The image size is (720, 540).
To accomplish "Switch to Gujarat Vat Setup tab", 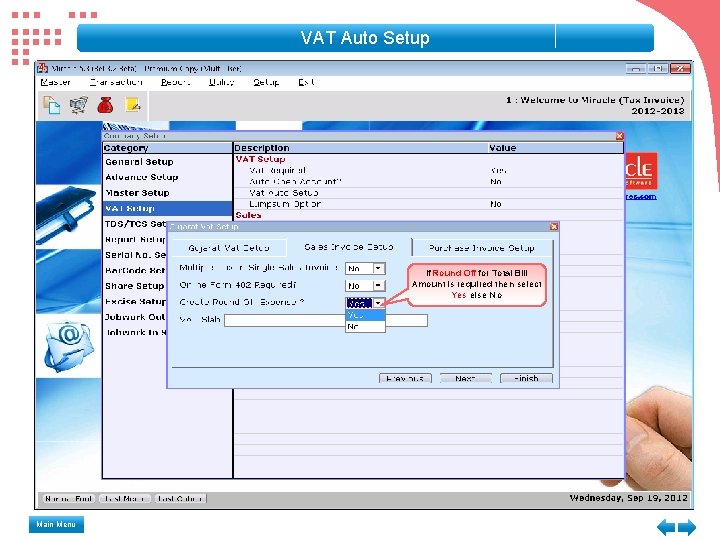I will click(x=229, y=248).
